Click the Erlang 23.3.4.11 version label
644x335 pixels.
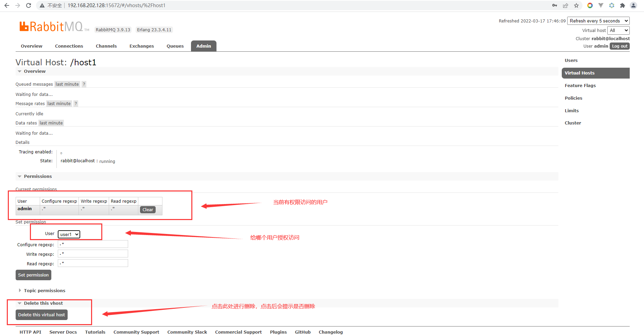[154, 30]
